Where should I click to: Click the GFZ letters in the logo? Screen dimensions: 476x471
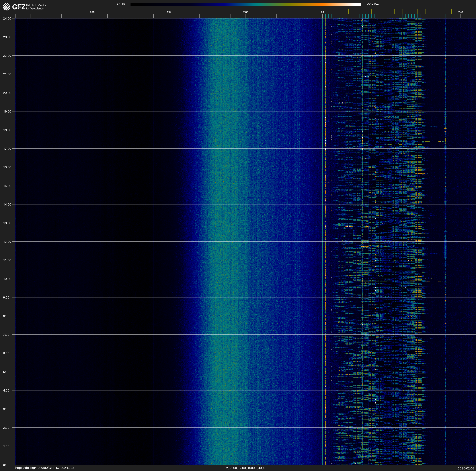click(x=19, y=7)
